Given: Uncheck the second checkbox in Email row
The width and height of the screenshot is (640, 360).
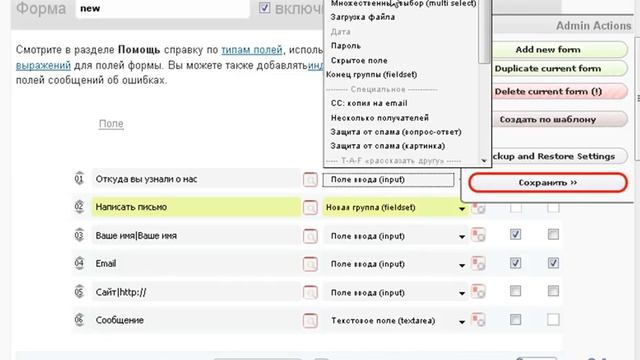Looking at the screenshot, I should [553, 263].
